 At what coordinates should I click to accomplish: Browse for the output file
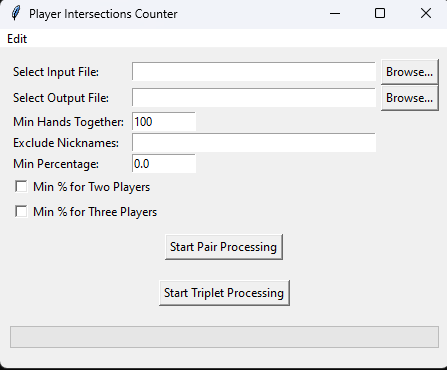409,98
